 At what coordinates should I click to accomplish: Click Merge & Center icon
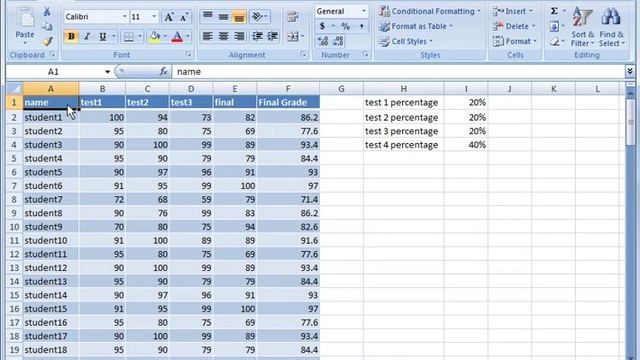point(293,36)
